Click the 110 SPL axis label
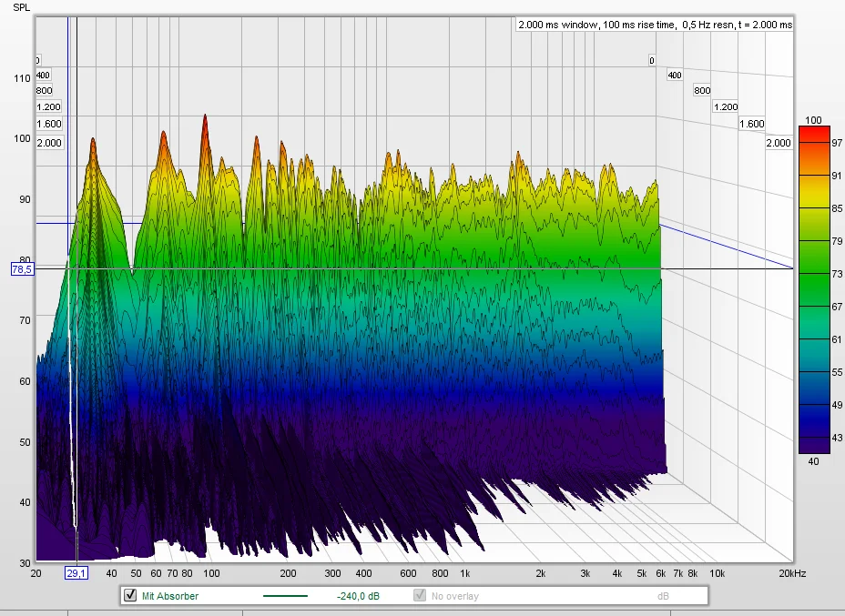 click(x=22, y=78)
